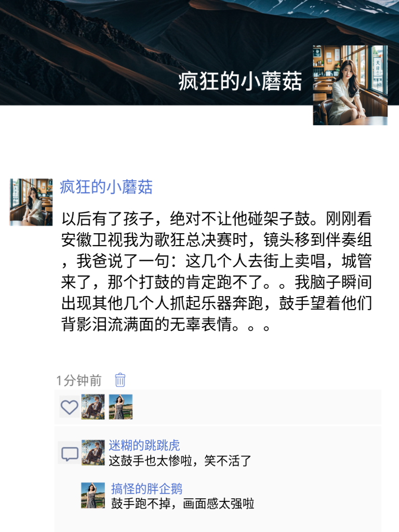The image size is (399, 532).
Task: Open avatar beside 迷糊的跳跳虎 comment
Action: (93, 453)
